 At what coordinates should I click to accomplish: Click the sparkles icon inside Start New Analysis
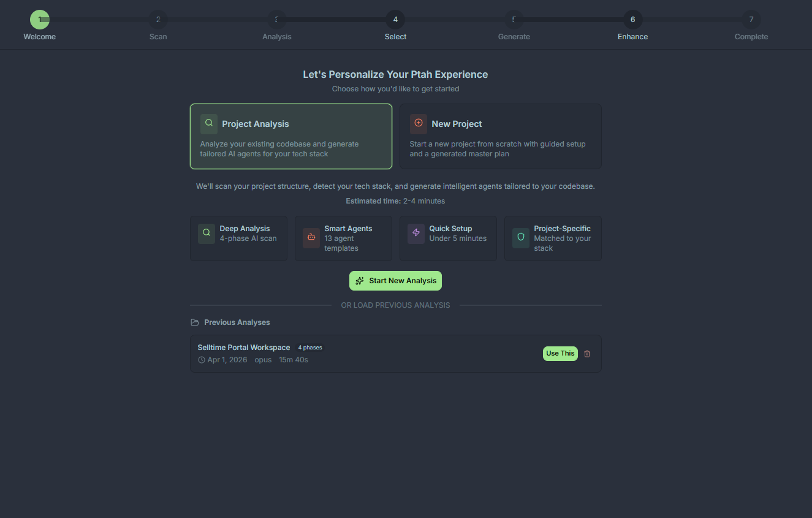pyautogui.click(x=359, y=280)
